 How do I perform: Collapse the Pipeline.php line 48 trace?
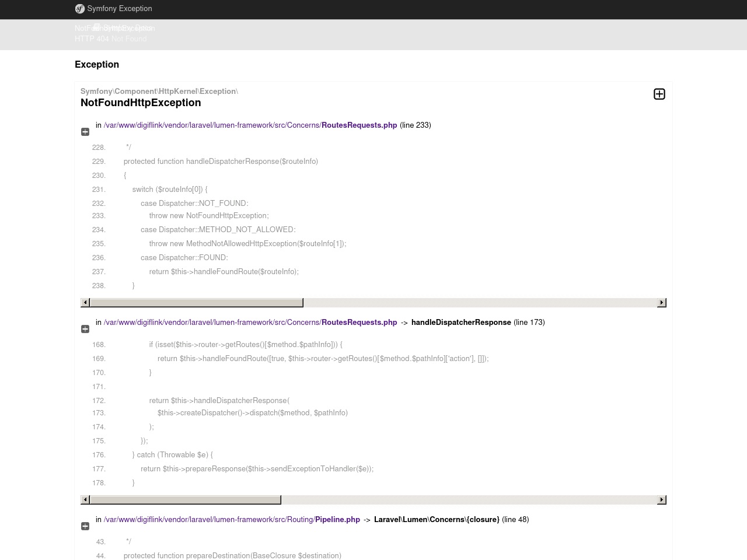85,526
